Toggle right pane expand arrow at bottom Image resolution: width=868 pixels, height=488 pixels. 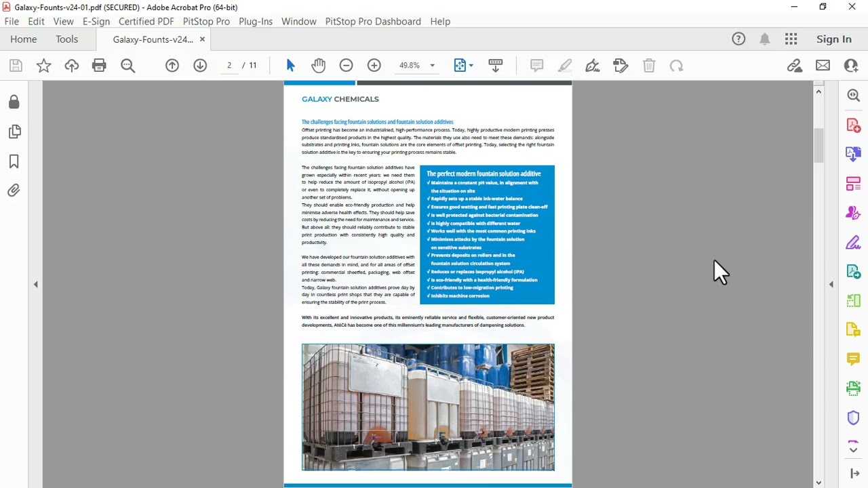(x=854, y=474)
